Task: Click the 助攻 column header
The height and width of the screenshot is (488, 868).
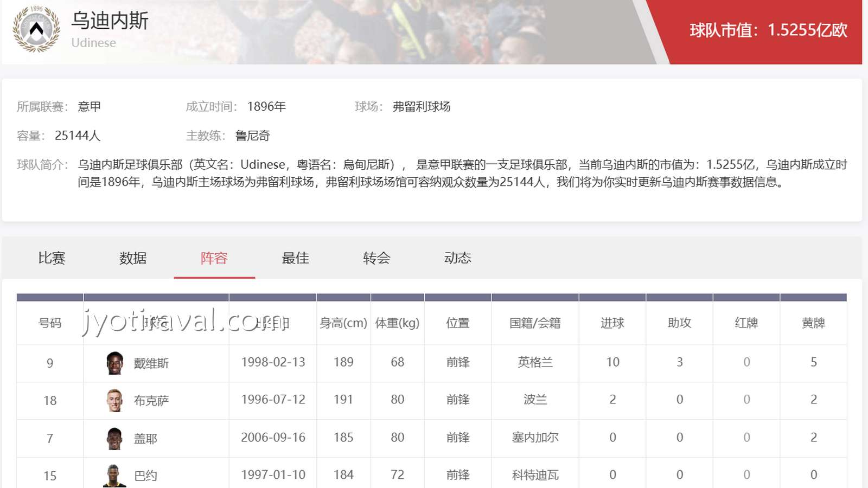Action: tap(679, 323)
